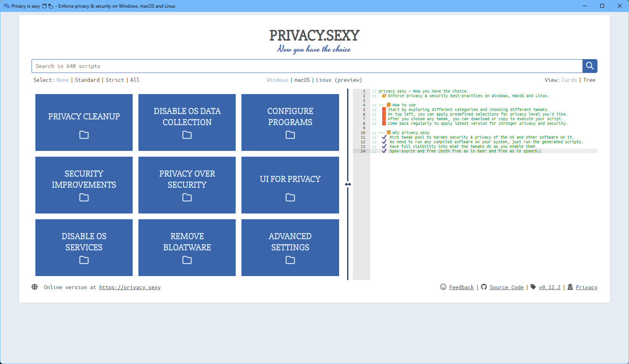Click the GitHub icon beside Source Code
Viewport: 629px width, 364px height.
click(484, 287)
